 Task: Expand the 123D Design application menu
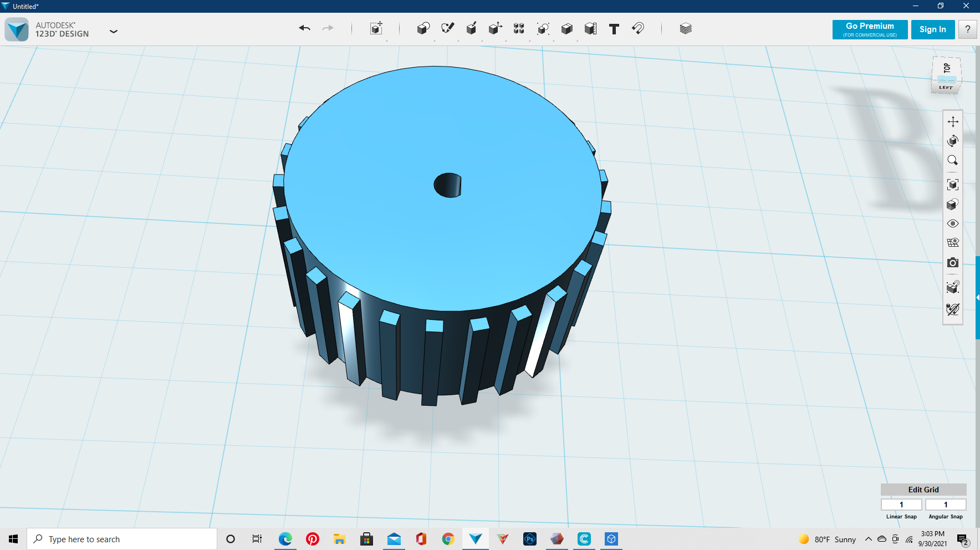tap(114, 32)
